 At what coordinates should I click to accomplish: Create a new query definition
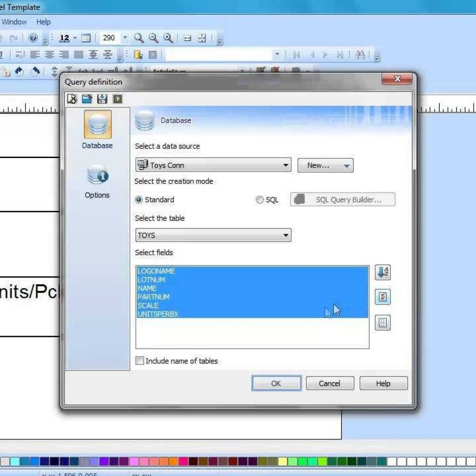click(x=72, y=99)
